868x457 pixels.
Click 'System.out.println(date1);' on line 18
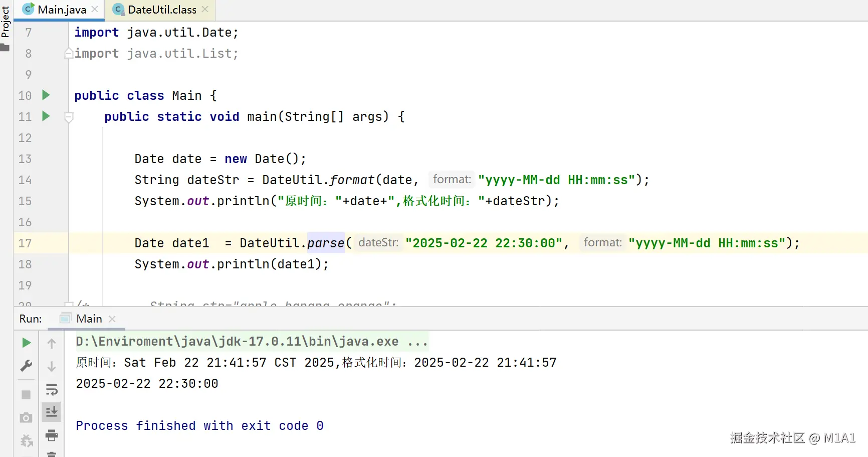point(232,264)
